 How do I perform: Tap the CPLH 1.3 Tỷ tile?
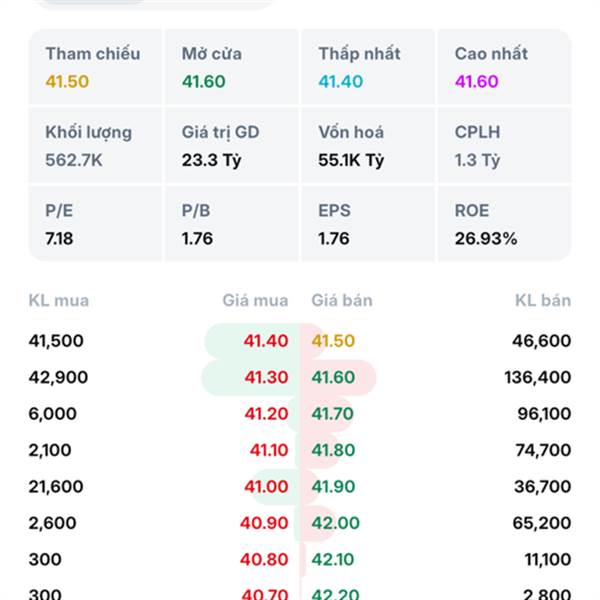click(x=503, y=146)
